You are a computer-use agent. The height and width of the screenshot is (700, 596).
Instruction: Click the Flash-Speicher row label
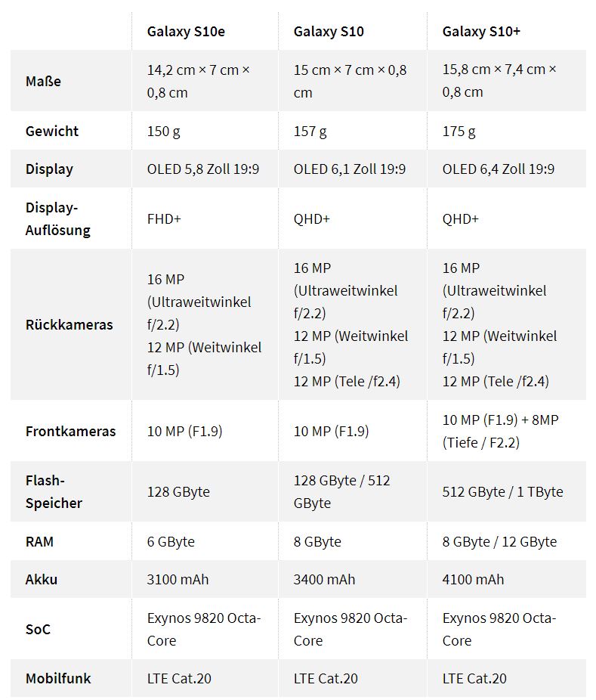(x=54, y=491)
